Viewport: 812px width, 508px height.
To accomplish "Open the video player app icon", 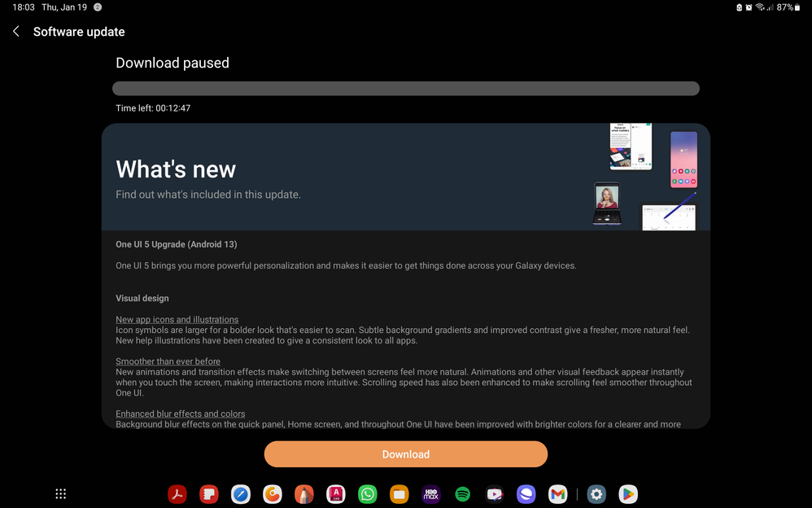I will [495, 494].
